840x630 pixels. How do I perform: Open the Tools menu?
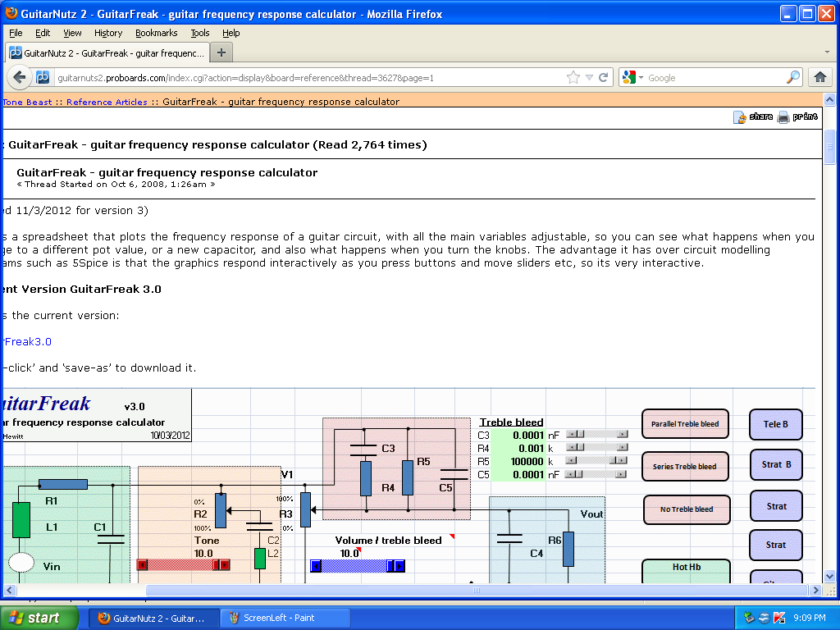[200, 33]
